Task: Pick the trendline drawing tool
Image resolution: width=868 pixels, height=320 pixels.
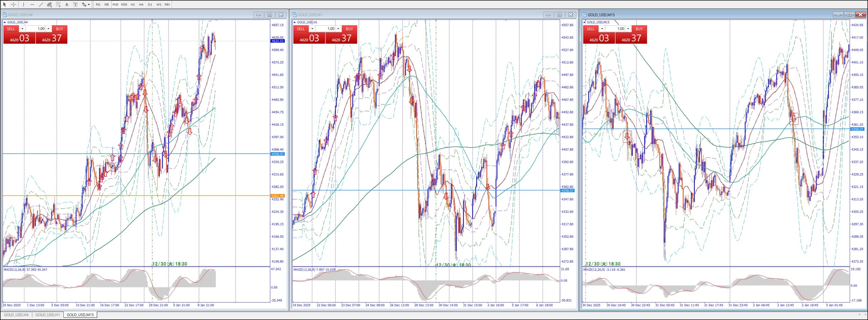Action: tap(41, 4)
